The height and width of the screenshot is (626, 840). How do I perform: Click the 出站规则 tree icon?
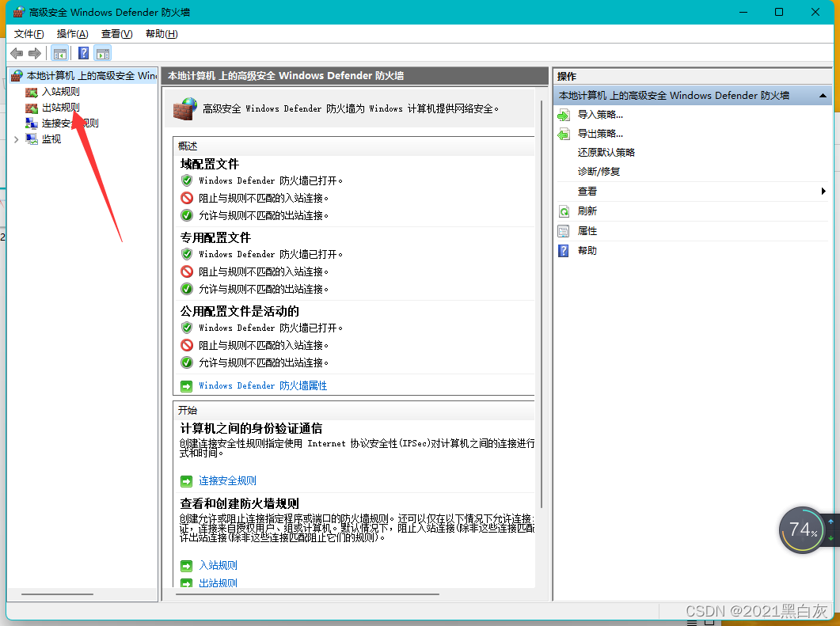[x=32, y=108]
